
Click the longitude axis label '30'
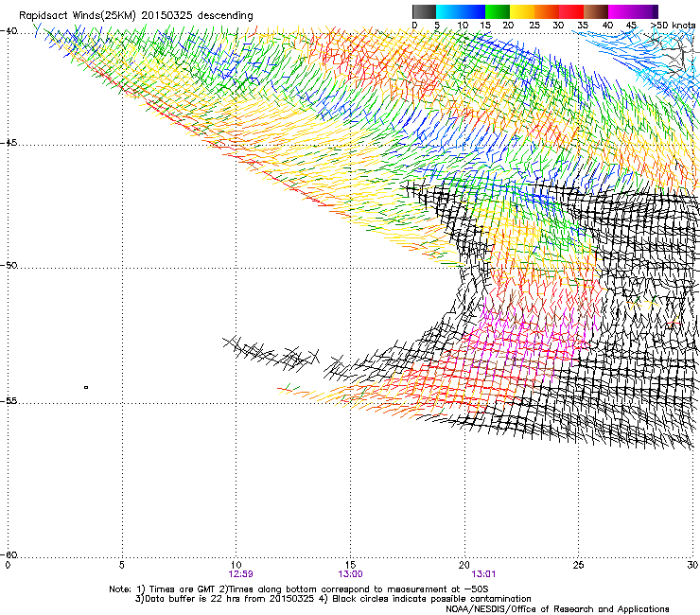coord(692,565)
